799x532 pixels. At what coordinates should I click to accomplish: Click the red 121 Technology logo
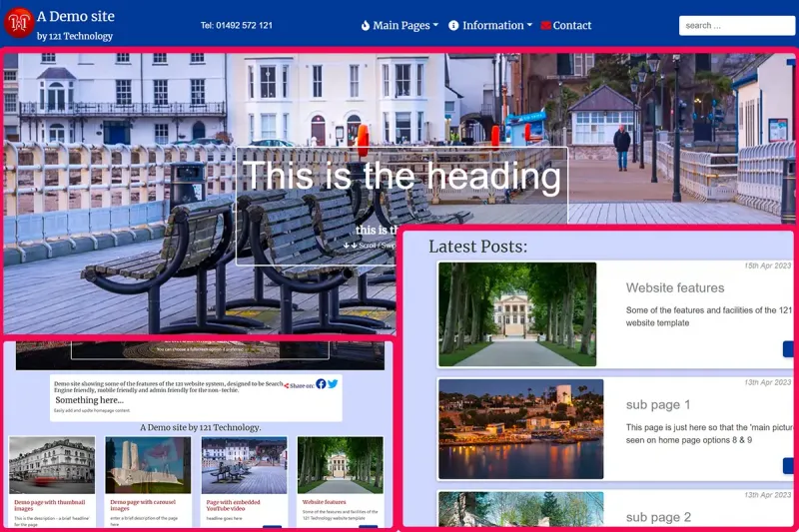[x=19, y=23]
